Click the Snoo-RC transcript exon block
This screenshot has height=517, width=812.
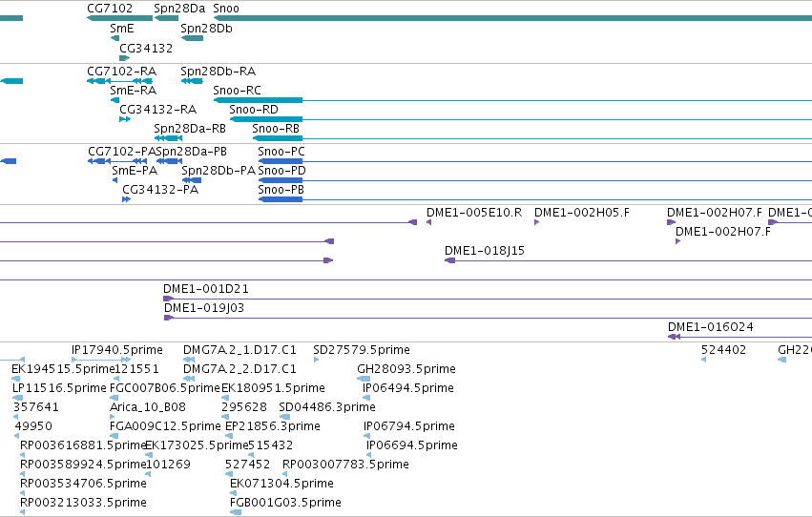(x=258, y=100)
